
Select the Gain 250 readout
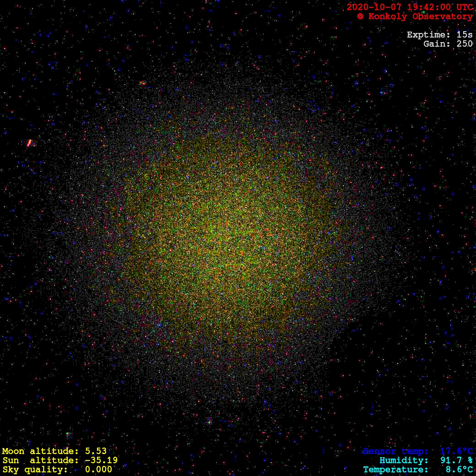(x=448, y=44)
